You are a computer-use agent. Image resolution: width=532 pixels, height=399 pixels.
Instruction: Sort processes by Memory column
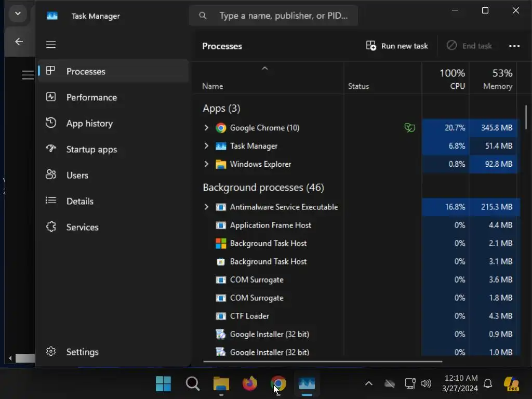(493, 79)
